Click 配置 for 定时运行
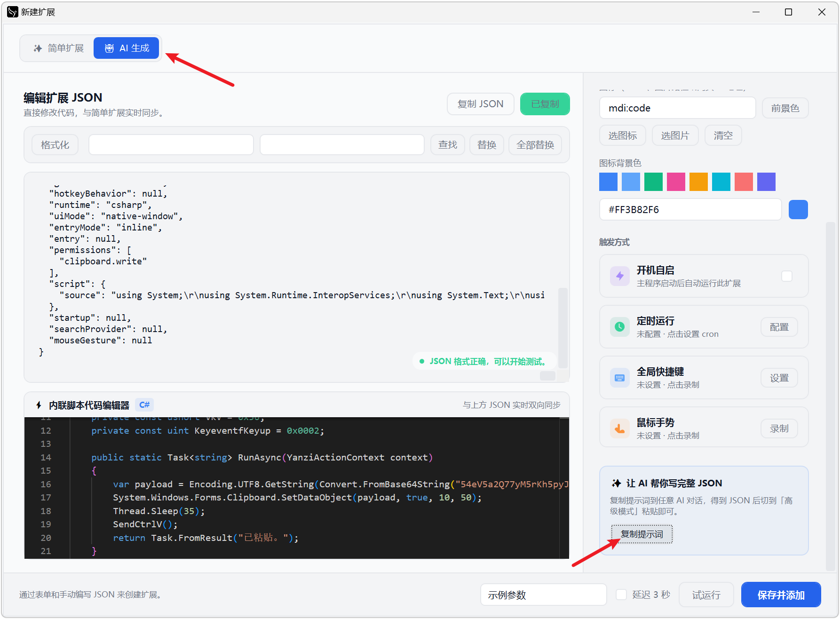The image size is (840, 619). [x=779, y=327]
